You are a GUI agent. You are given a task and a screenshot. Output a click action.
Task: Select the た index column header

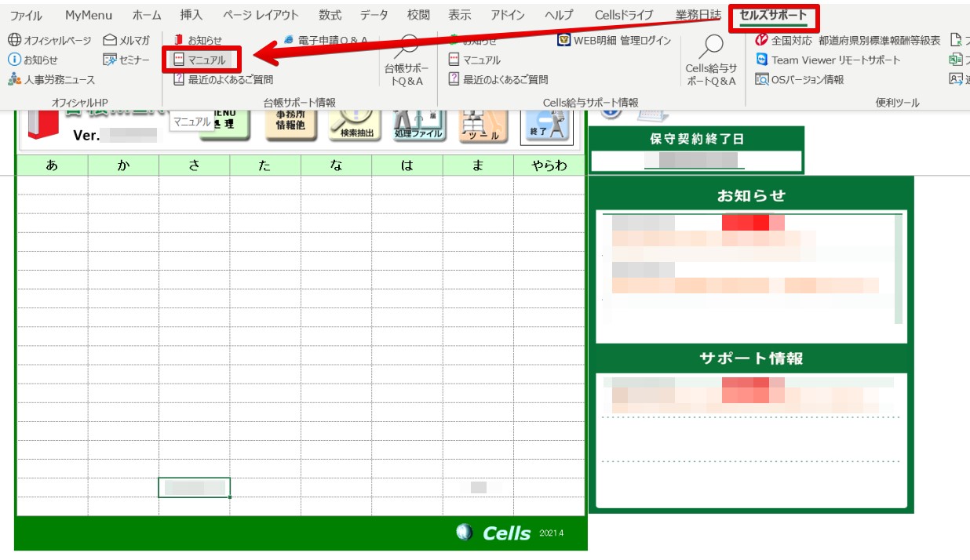point(265,165)
